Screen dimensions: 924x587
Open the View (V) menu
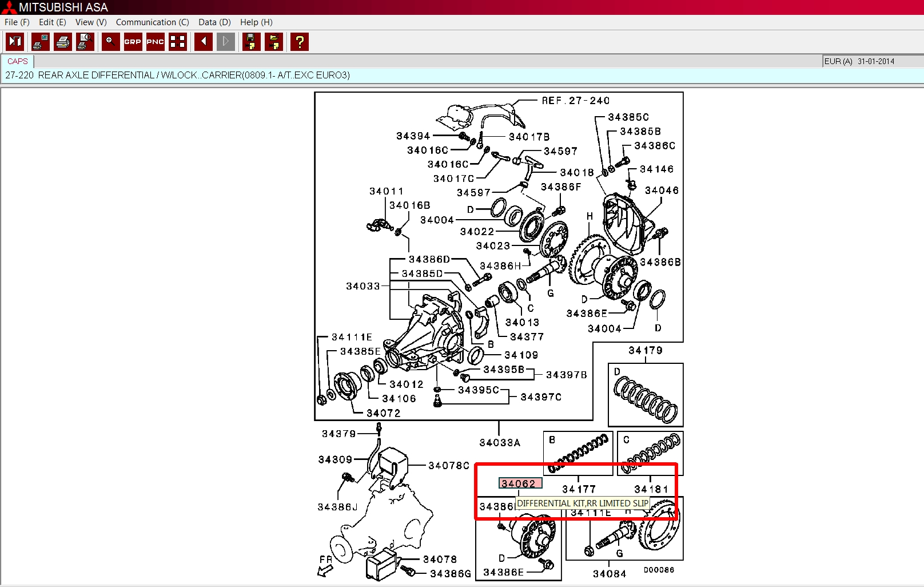click(x=91, y=22)
